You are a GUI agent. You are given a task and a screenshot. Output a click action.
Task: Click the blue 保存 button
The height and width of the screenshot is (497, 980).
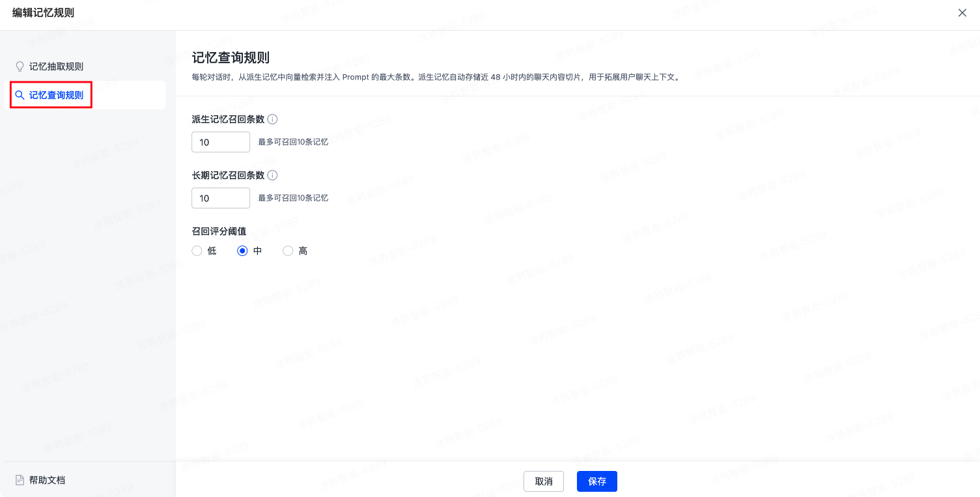pyautogui.click(x=596, y=481)
